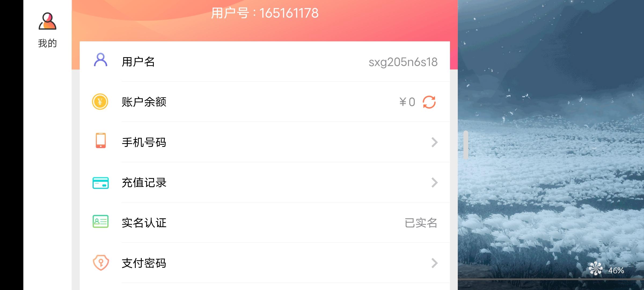Click the sxg205n6s18 username value
The width and height of the screenshot is (644, 290).
coord(403,62)
